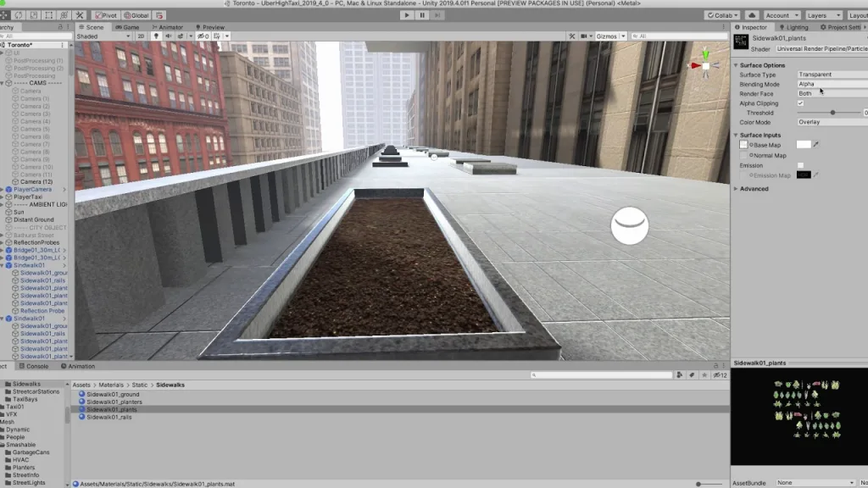Toggle scene lighting bulb icon

coord(156,36)
